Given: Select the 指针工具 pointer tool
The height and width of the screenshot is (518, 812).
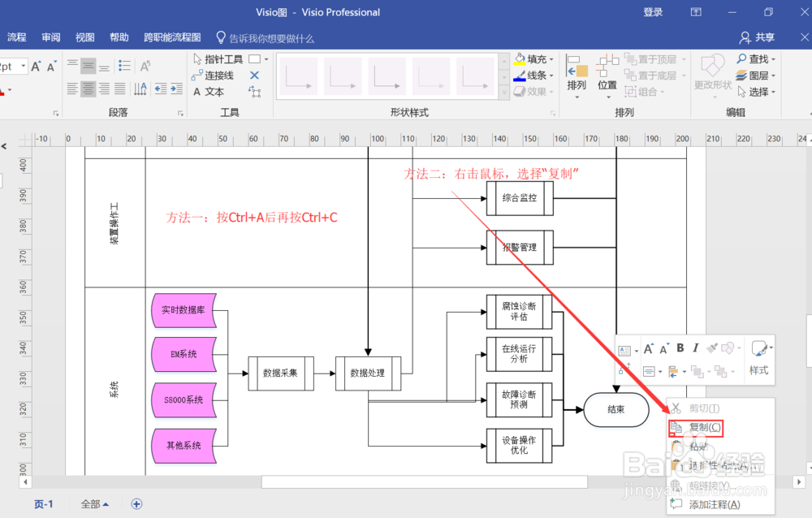Looking at the screenshot, I should [218, 59].
